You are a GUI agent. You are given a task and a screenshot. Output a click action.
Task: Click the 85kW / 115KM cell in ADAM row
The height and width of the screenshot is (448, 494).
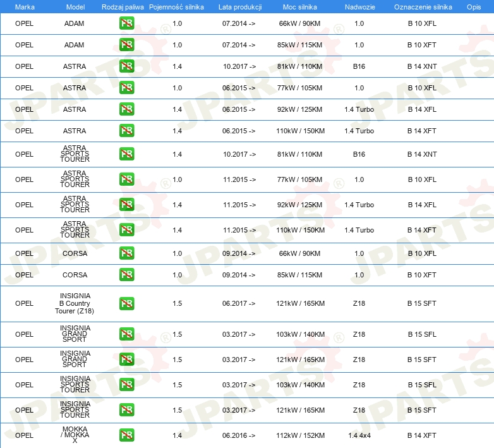pyautogui.click(x=299, y=45)
